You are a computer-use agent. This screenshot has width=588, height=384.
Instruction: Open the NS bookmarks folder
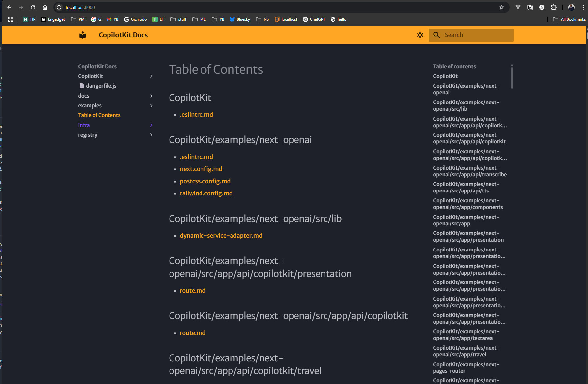pyautogui.click(x=263, y=19)
